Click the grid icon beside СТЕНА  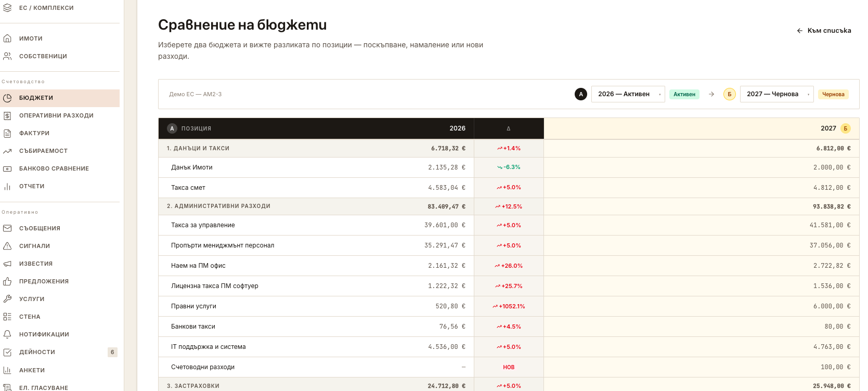pyautogui.click(x=7, y=317)
